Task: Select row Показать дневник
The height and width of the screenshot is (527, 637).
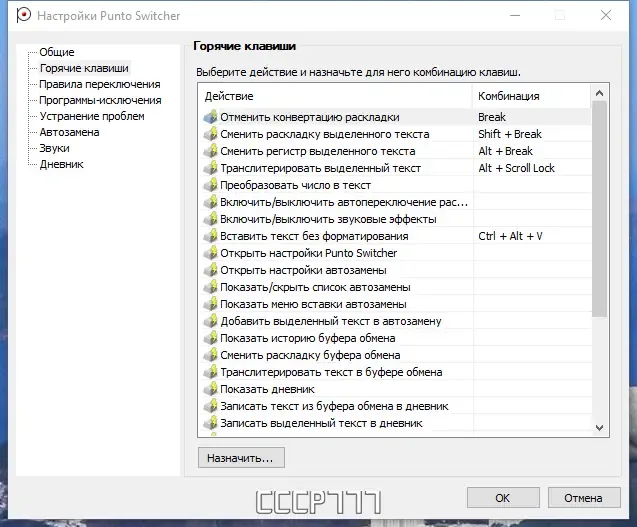Action: point(395,389)
